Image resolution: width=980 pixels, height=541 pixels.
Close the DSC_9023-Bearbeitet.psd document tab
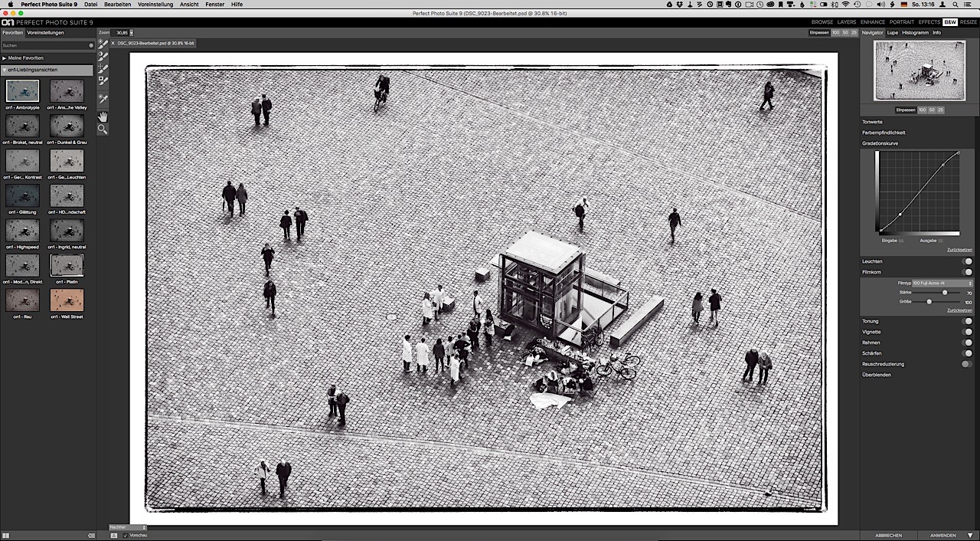click(113, 44)
